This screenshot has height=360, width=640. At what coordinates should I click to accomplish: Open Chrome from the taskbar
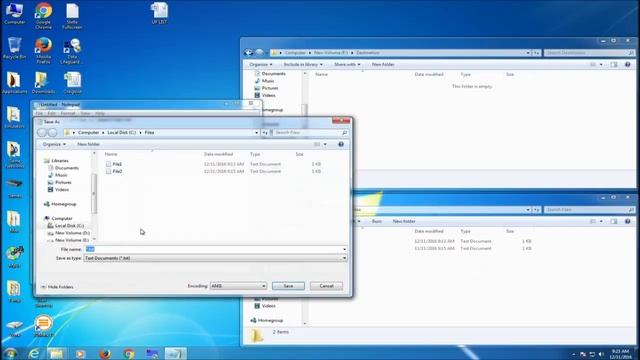click(129, 353)
